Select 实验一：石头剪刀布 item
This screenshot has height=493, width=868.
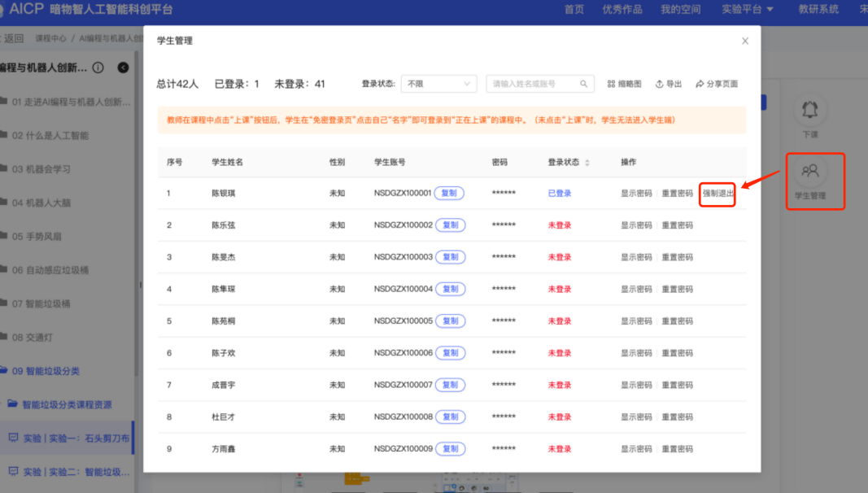tap(66, 438)
